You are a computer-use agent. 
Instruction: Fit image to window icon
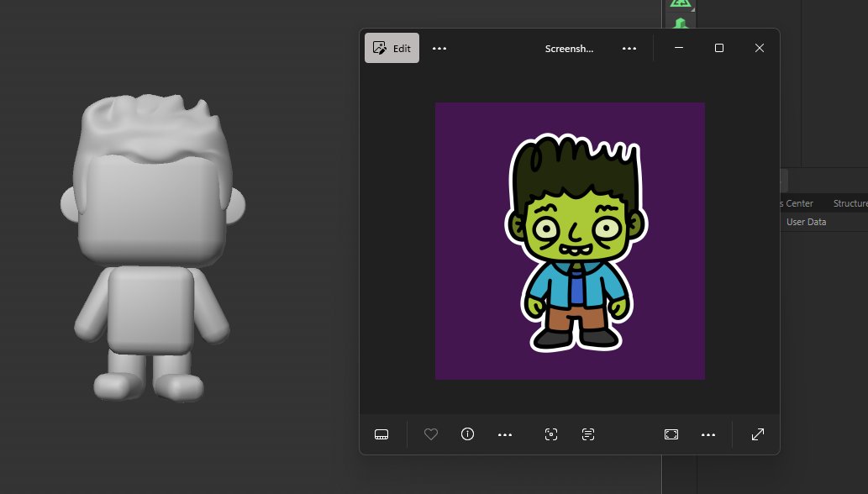click(671, 434)
